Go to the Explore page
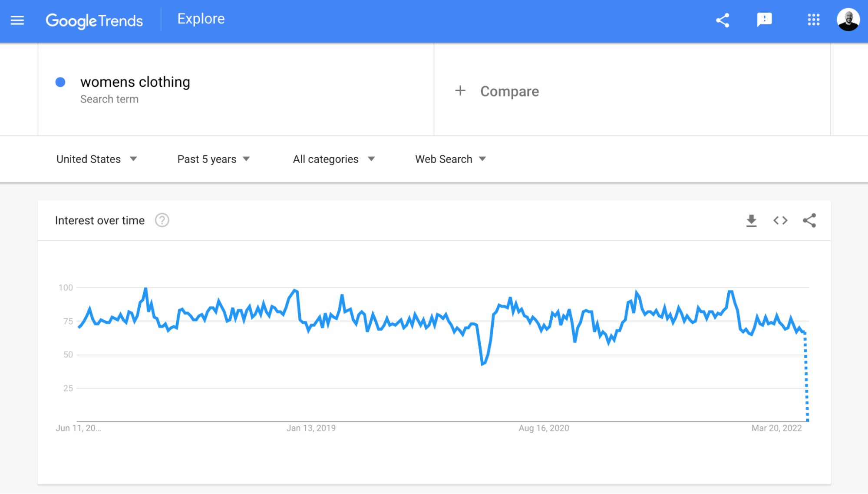The width and height of the screenshot is (868, 494). (201, 18)
